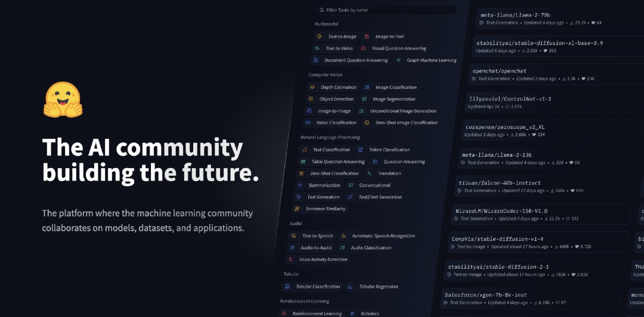Click the Text Generation task tag icon
The image size is (644, 317).
[299, 197]
